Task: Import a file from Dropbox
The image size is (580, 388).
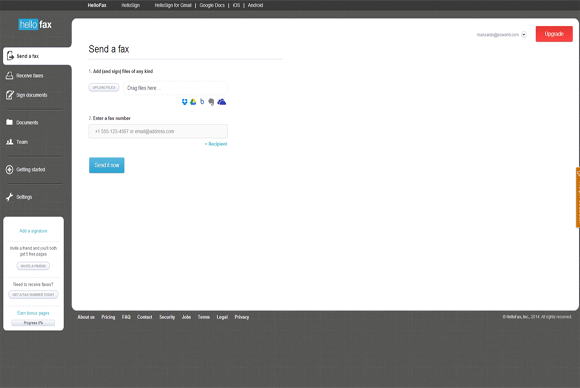Action: [184, 102]
